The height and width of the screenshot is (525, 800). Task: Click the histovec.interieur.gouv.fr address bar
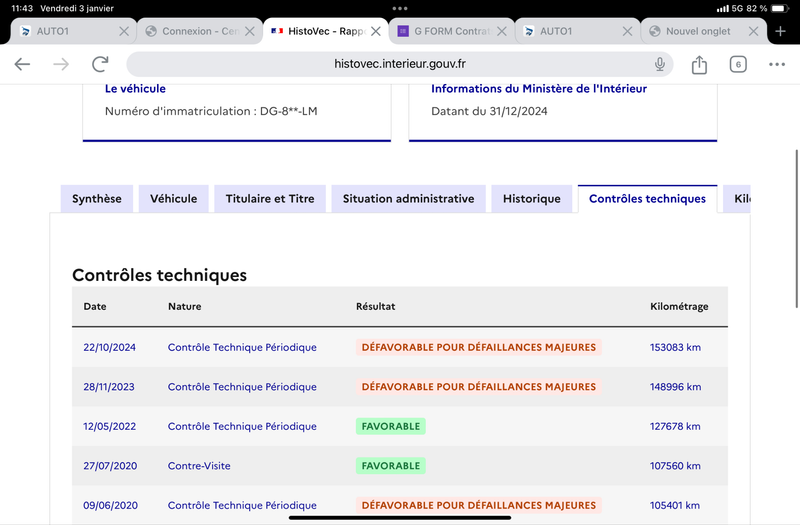click(x=399, y=64)
